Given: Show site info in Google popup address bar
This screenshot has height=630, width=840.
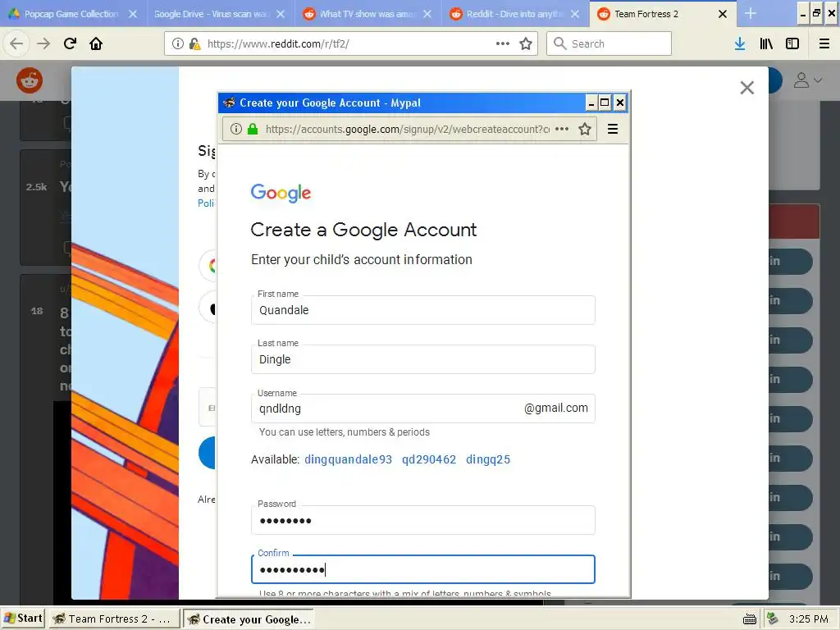Looking at the screenshot, I should [236, 129].
